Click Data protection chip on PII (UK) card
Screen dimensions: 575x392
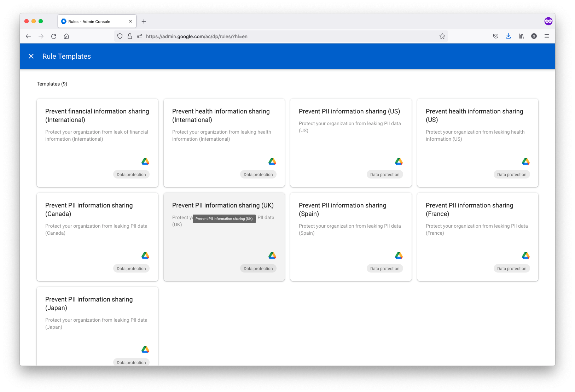click(258, 269)
